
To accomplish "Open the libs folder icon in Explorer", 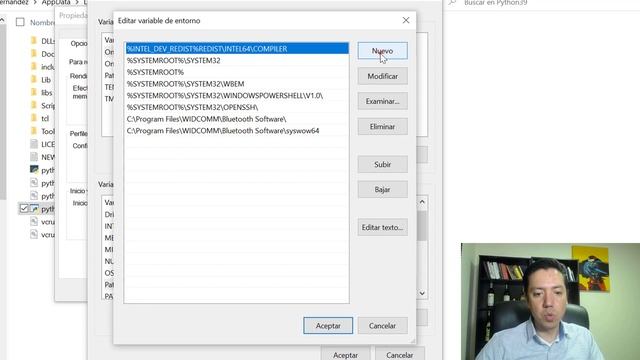I will coord(34,92).
